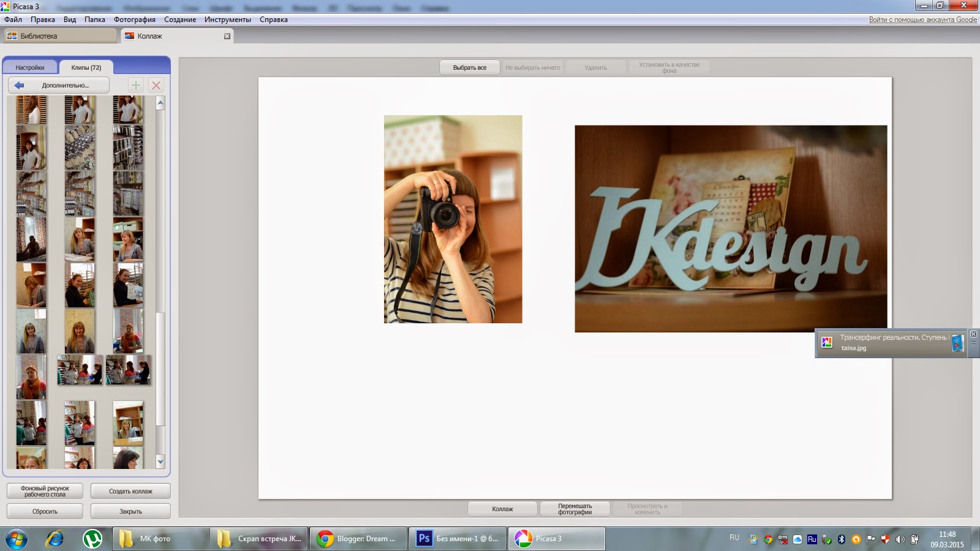Screen dimensions: 980x551
Task: Click the Не выбирать ничего button
Action: (533, 67)
